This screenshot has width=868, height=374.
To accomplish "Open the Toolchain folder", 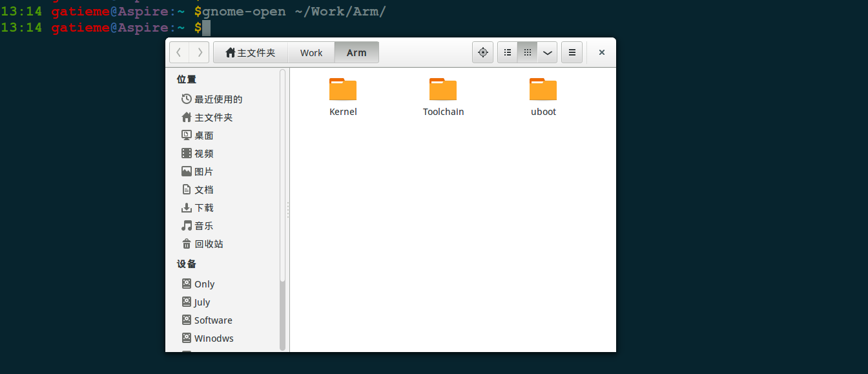I will click(x=443, y=96).
